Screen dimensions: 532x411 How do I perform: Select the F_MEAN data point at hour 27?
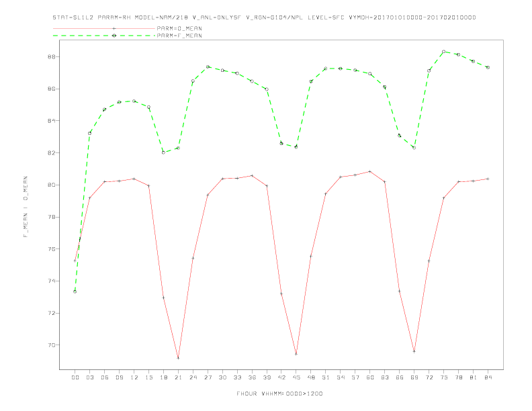(208, 66)
